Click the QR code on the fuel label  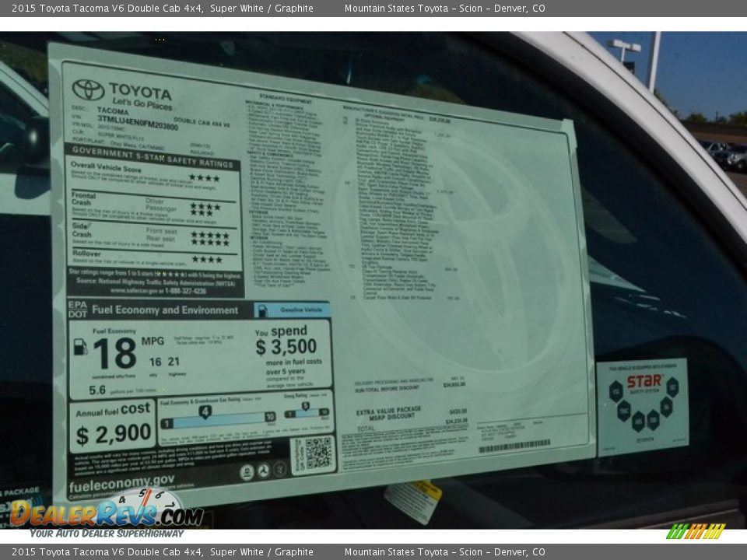pyautogui.click(x=317, y=453)
